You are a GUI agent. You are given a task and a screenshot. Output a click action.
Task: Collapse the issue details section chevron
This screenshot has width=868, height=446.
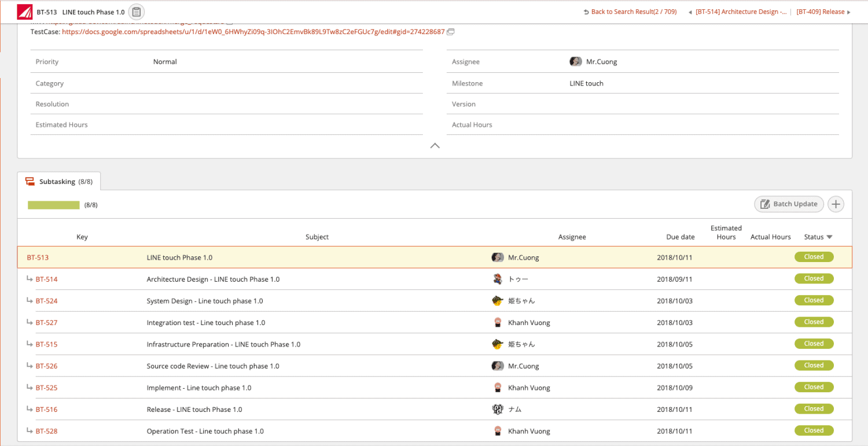click(435, 146)
